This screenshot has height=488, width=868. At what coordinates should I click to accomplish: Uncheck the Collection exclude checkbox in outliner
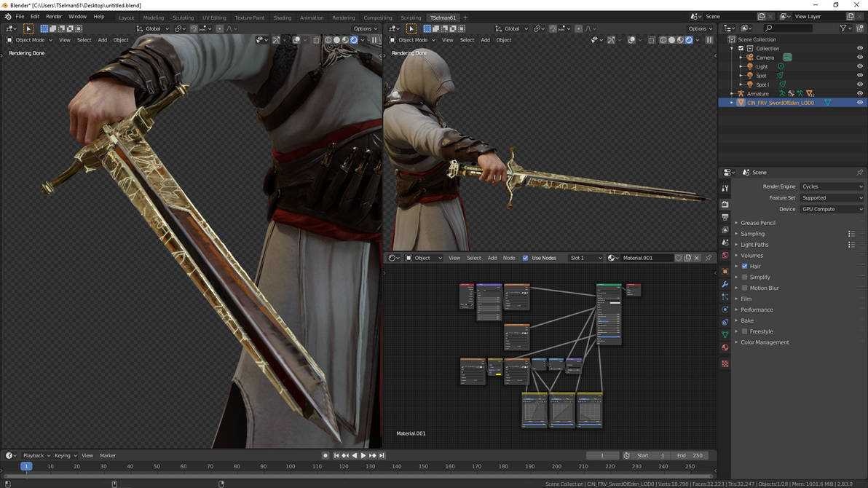click(741, 48)
